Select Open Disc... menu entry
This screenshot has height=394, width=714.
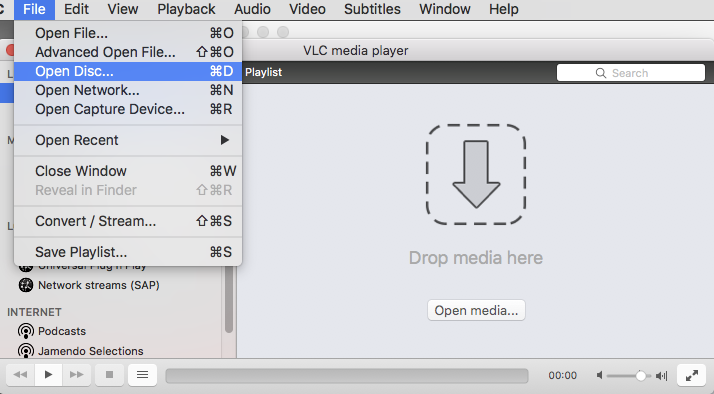128,72
